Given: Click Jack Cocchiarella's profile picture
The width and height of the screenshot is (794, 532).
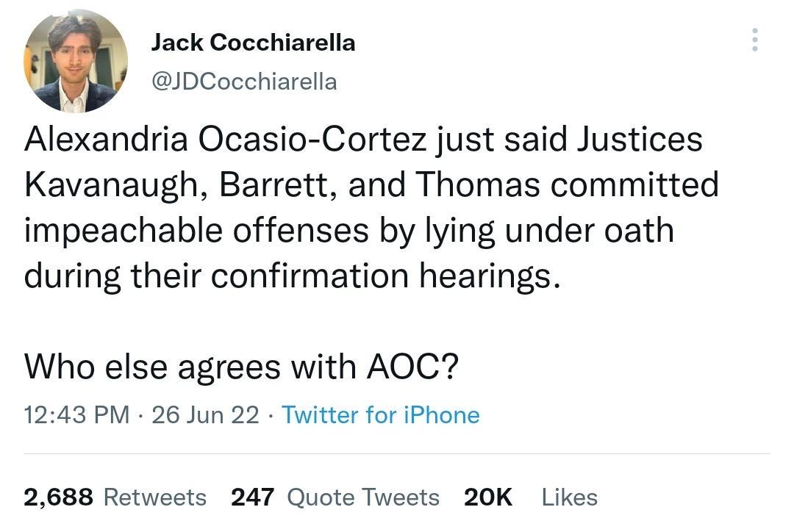Looking at the screenshot, I should point(75,60).
